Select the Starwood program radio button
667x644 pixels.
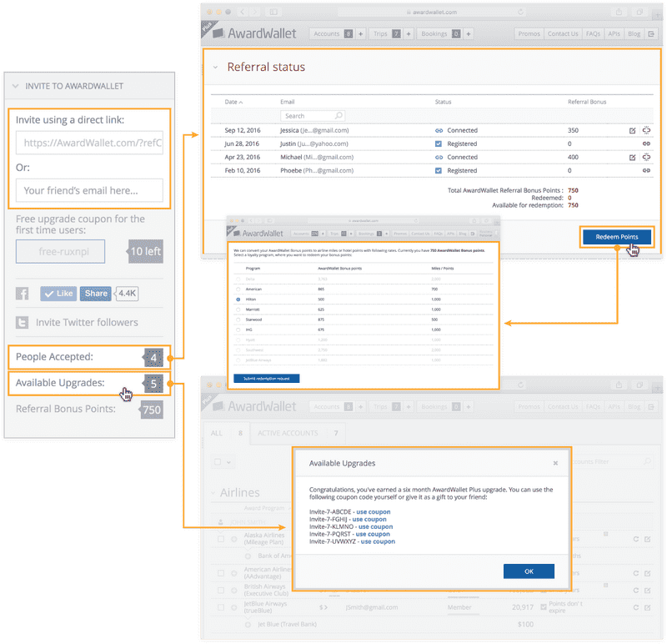point(238,319)
